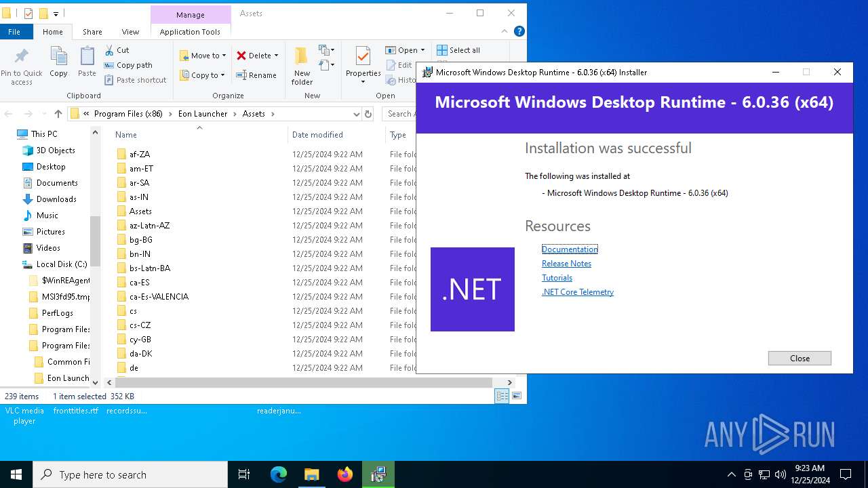Screen dimensions: 868x488
Task: Open the volume speaker tray icon
Action: 781,474
